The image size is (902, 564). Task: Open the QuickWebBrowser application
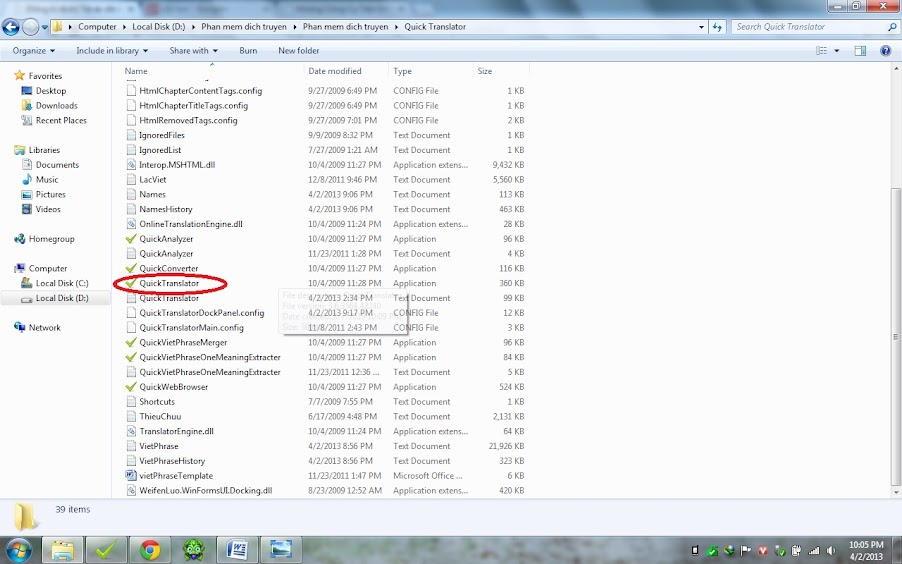pos(173,387)
